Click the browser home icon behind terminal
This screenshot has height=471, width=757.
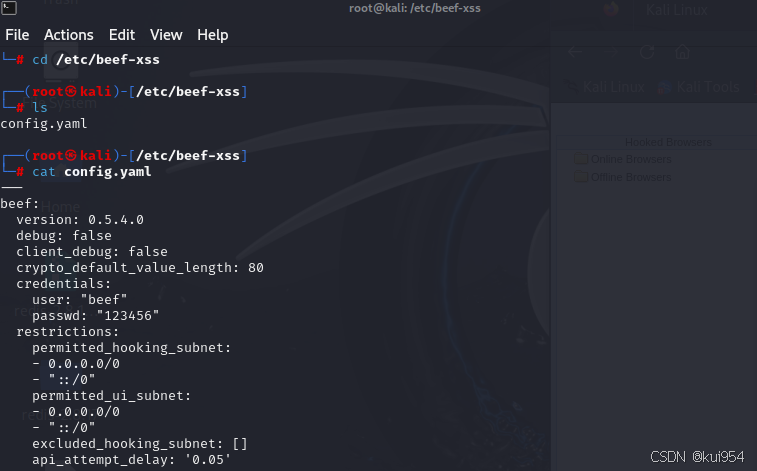682,51
